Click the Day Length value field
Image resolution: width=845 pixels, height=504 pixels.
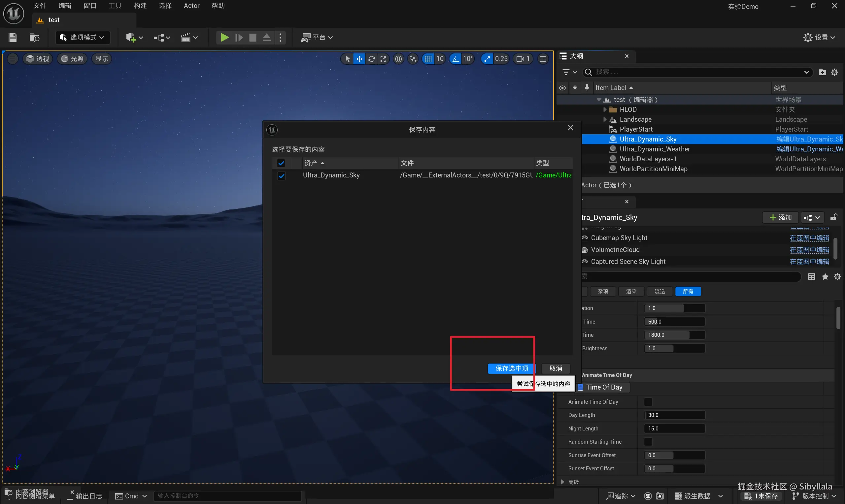click(x=674, y=415)
